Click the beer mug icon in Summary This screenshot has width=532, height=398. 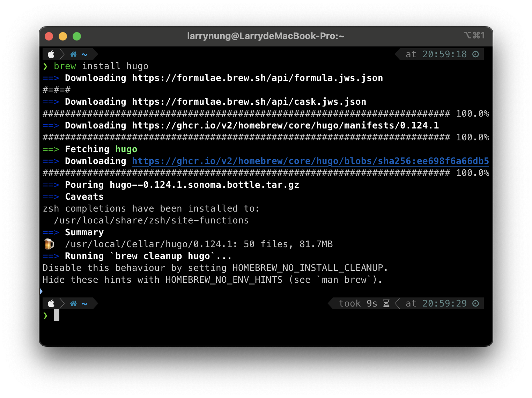click(x=49, y=244)
